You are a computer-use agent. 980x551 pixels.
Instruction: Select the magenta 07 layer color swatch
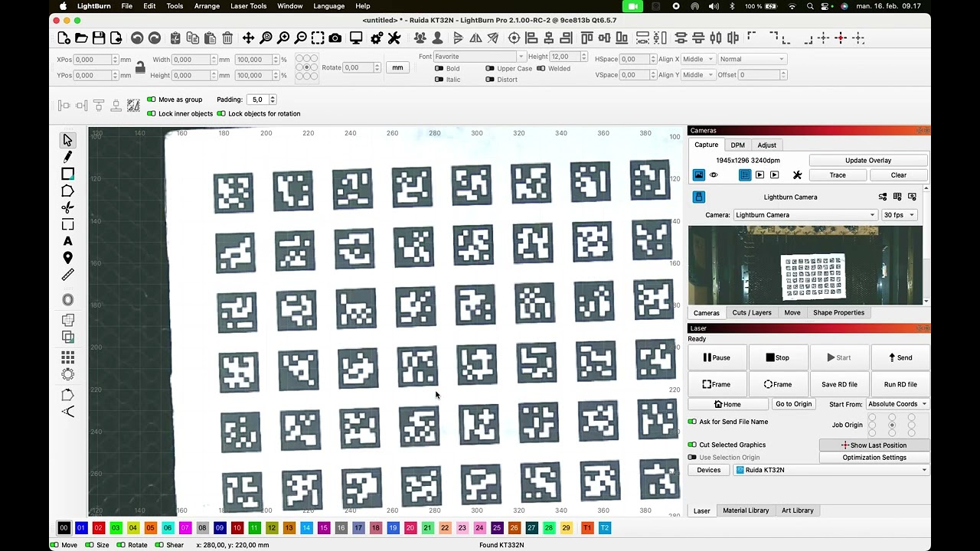(185, 528)
